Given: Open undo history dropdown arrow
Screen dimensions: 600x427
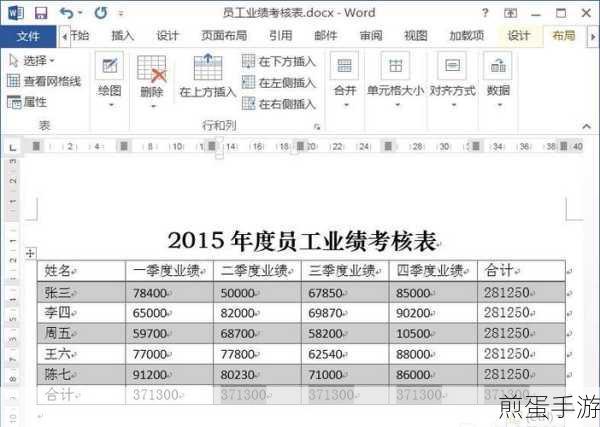Looking at the screenshot, I should pos(80,13).
